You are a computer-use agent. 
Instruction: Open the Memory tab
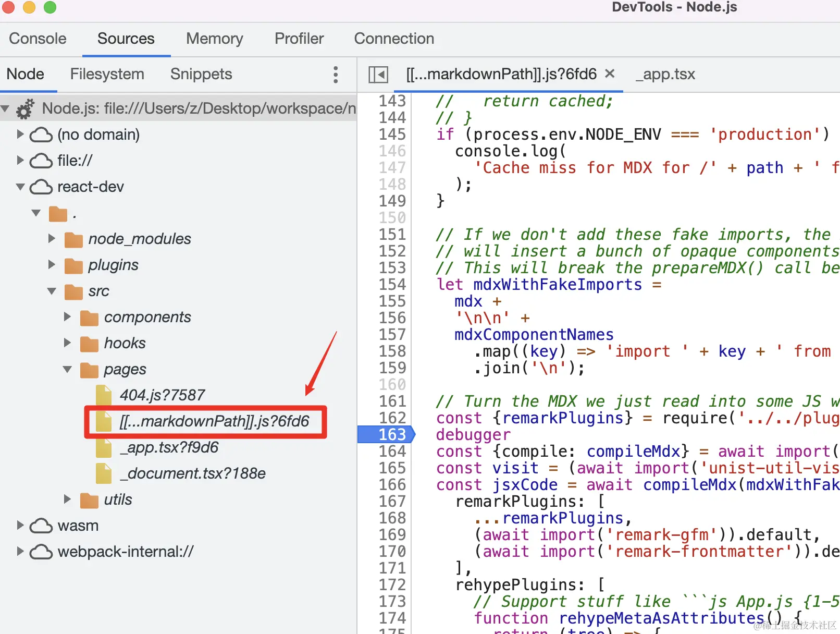pyautogui.click(x=215, y=39)
